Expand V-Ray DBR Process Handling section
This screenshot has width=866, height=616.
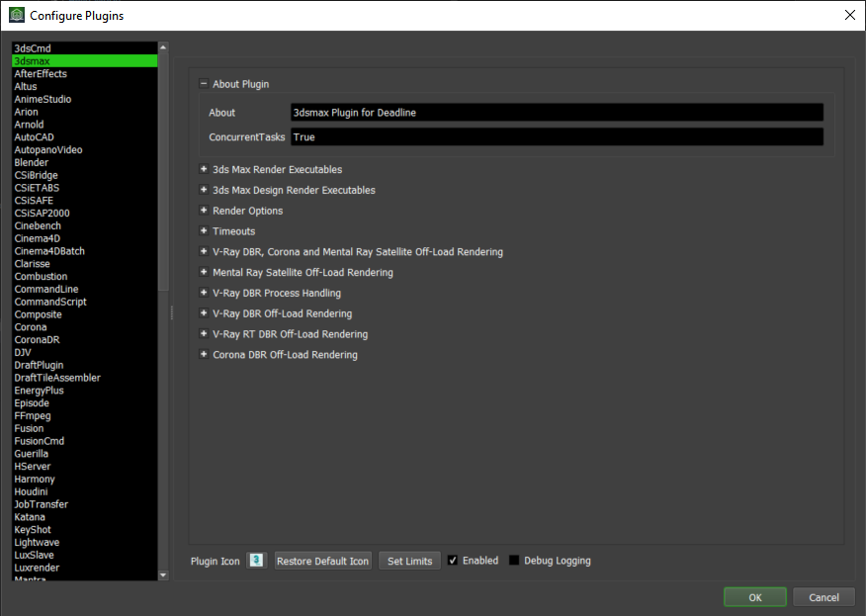pos(204,293)
